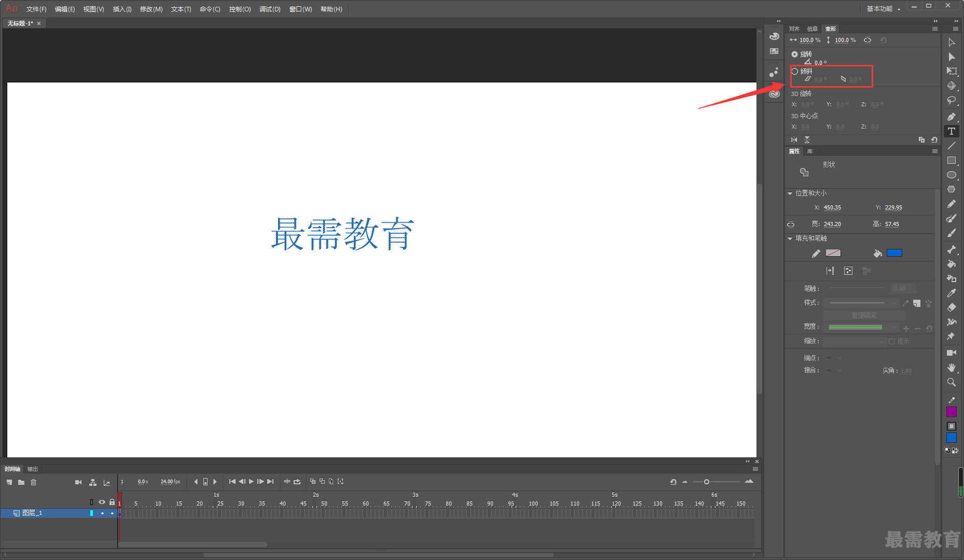Image resolution: width=964 pixels, height=560 pixels.
Task: Select the Eraser tool
Action: pyautogui.click(x=952, y=308)
